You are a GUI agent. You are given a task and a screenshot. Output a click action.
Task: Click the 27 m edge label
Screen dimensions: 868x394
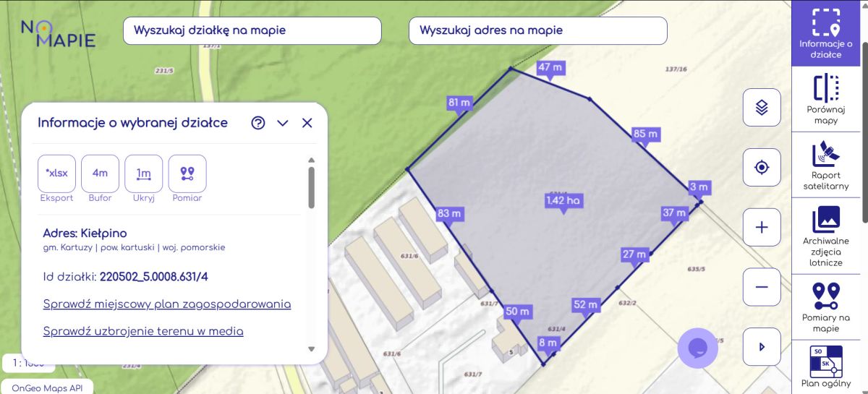(x=634, y=254)
